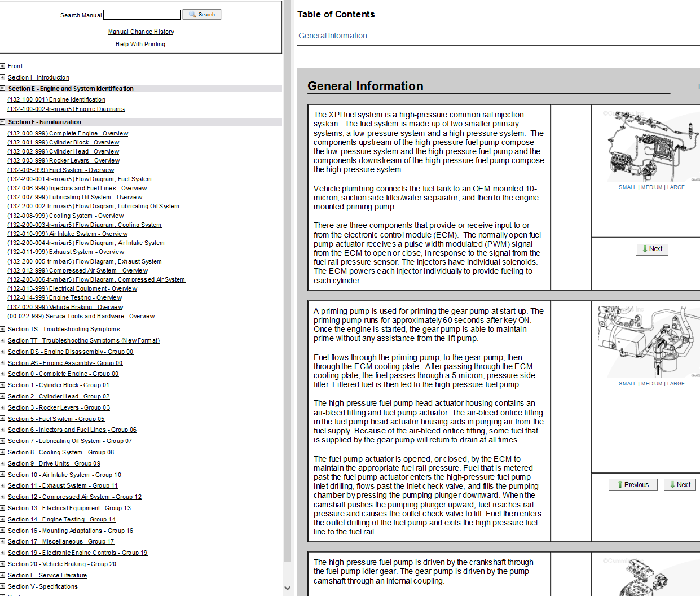Expand Section 5 - Fuel System node

[3, 419]
